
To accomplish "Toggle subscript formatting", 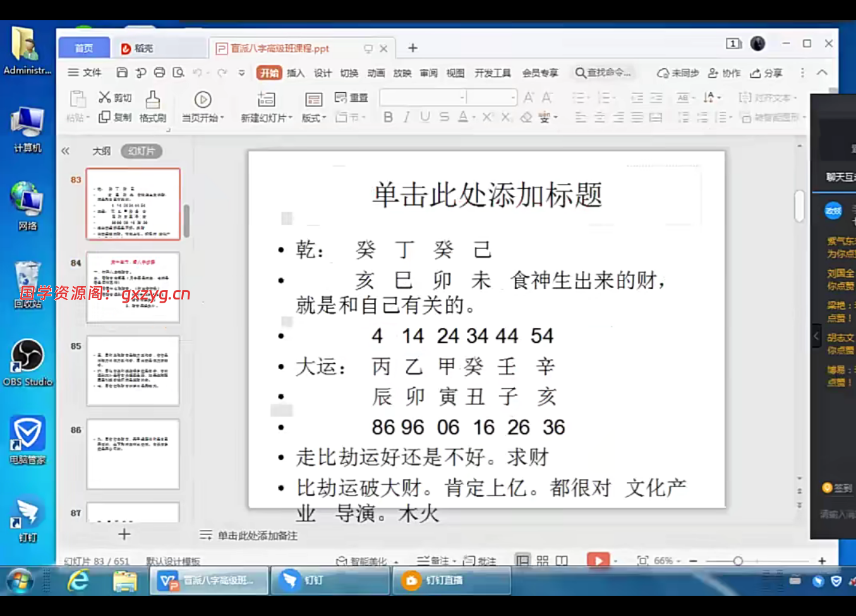I will [x=506, y=117].
